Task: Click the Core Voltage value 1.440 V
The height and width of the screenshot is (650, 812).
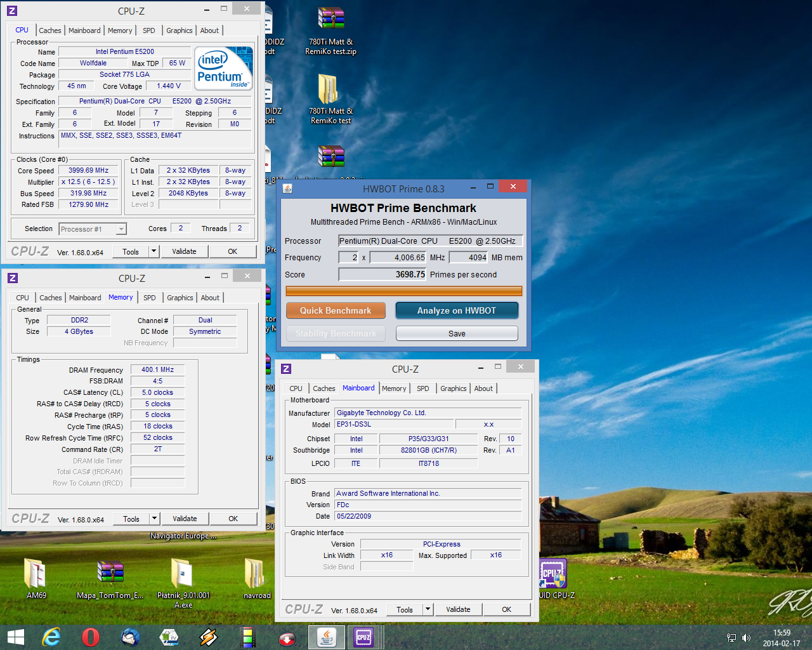Action: coord(169,86)
